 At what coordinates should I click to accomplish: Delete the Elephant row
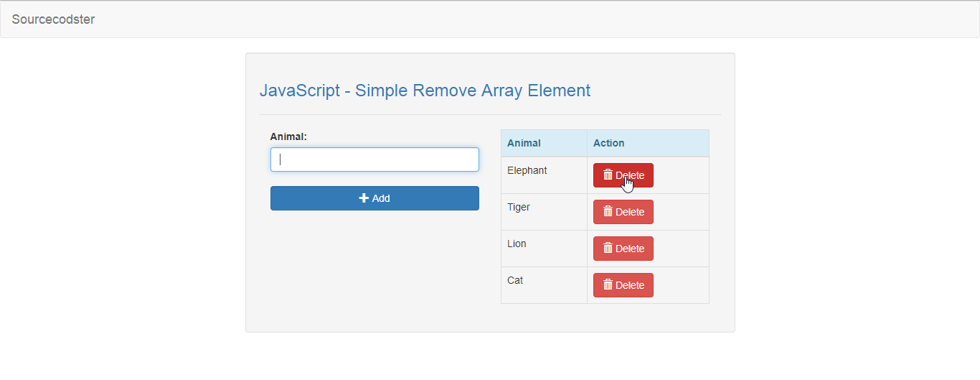tap(623, 175)
